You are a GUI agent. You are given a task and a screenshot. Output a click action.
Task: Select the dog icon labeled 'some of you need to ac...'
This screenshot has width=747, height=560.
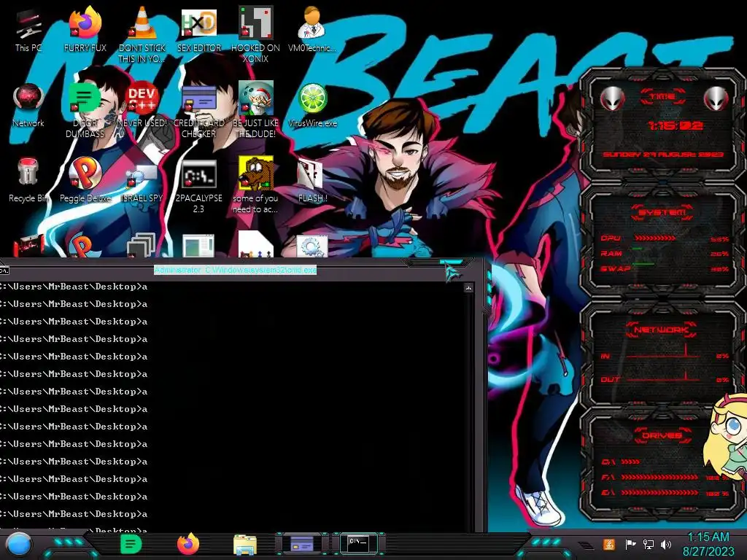click(255, 184)
